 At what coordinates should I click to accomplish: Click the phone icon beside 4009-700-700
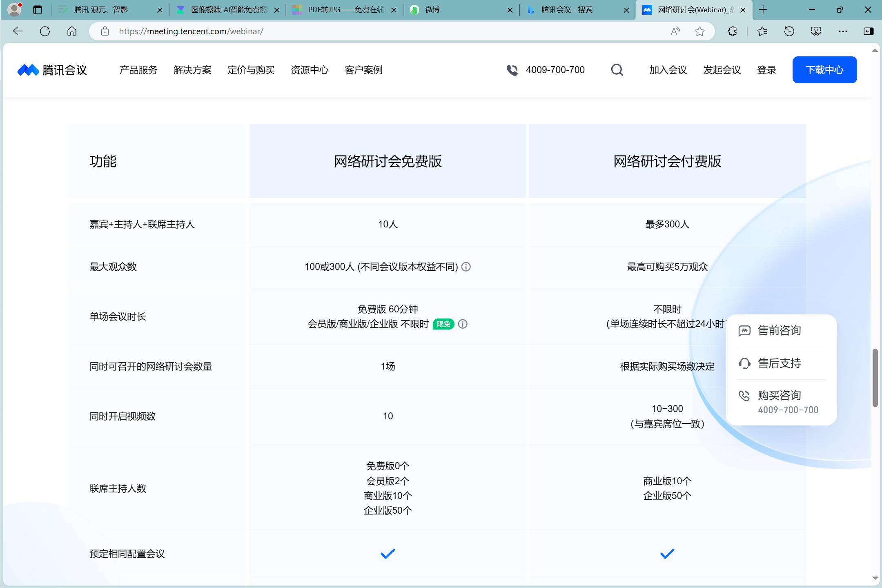pyautogui.click(x=512, y=70)
